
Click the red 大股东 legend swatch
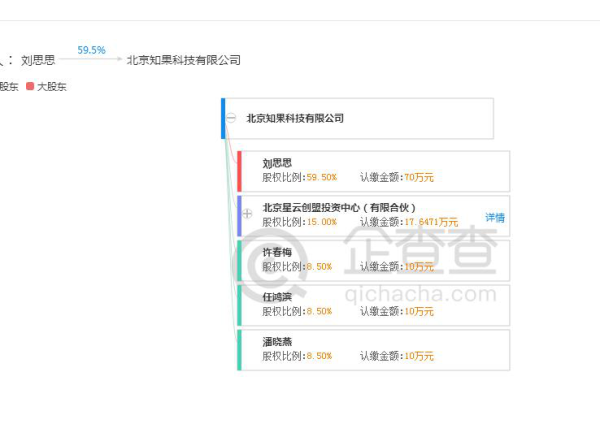[30, 86]
